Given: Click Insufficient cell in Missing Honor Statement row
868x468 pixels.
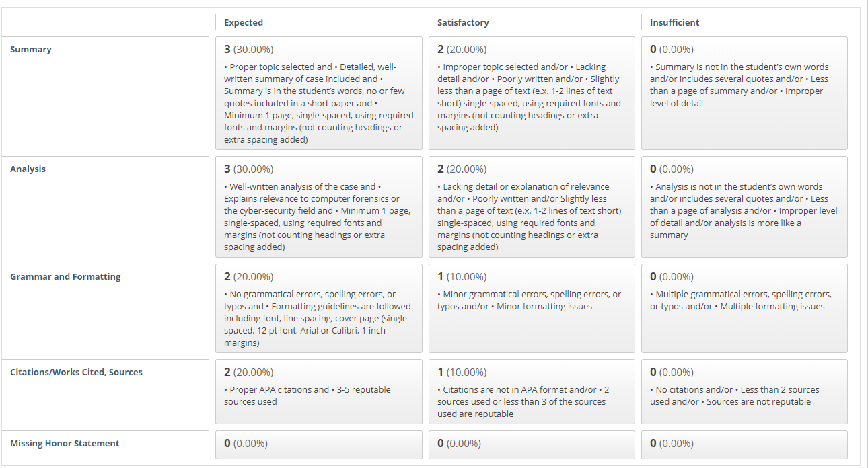Looking at the screenshot, I should coord(744,444).
